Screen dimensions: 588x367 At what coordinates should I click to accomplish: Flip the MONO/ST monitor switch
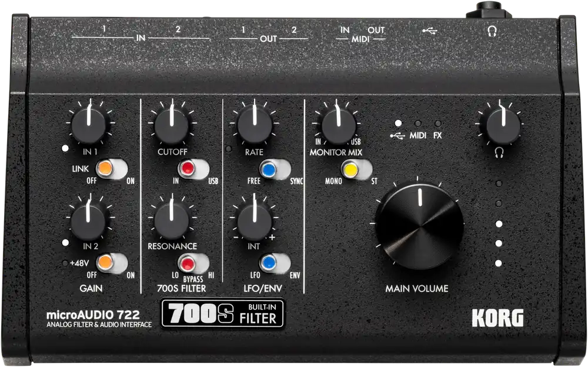click(x=357, y=170)
